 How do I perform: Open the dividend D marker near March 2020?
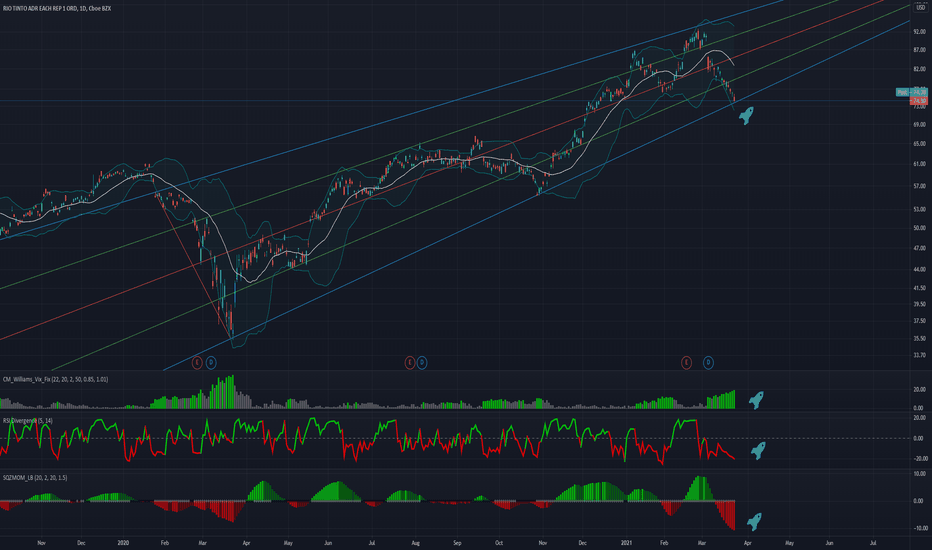pos(211,362)
